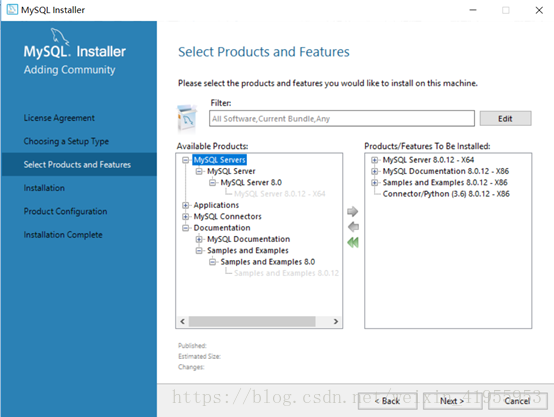Expand Samples and Examples 8.0.12 - X86 to-install item

375,183
